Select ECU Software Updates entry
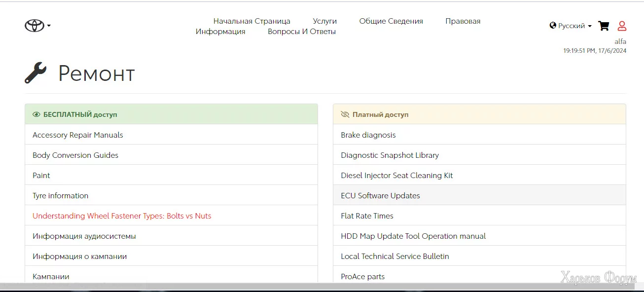The width and height of the screenshot is (644, 292). pyautogui.click(x=380, y=196)
